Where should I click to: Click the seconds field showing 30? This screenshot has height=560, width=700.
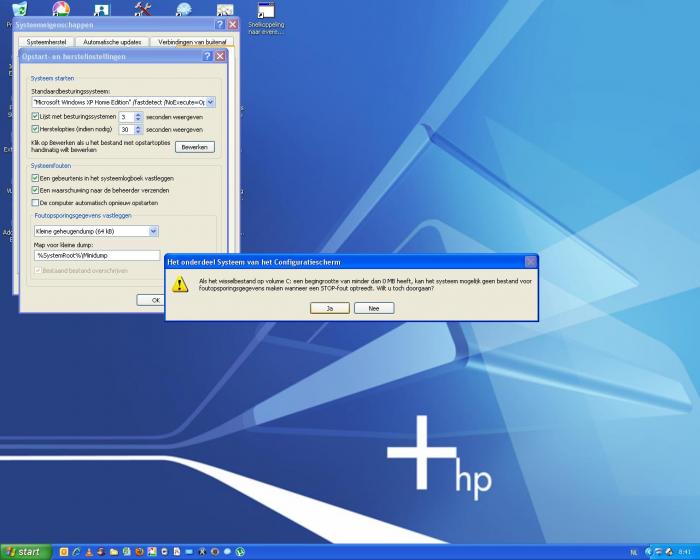tap(127, 130)
